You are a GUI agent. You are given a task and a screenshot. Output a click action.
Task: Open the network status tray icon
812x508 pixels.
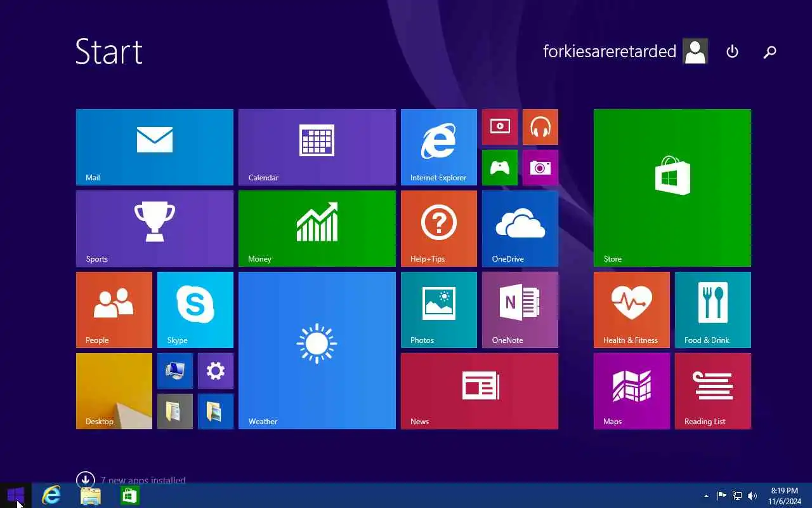point(737,496)
